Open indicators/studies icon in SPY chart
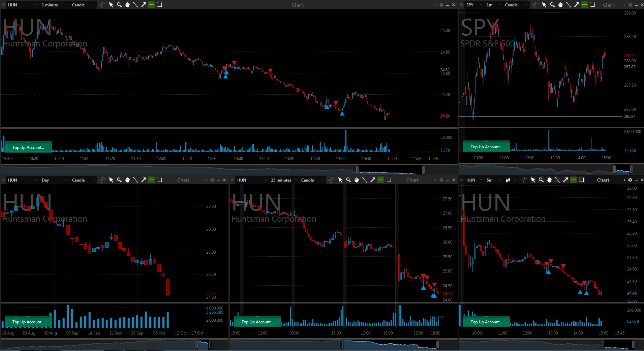Viewport: 644px width, 351px height. (535, 5)
